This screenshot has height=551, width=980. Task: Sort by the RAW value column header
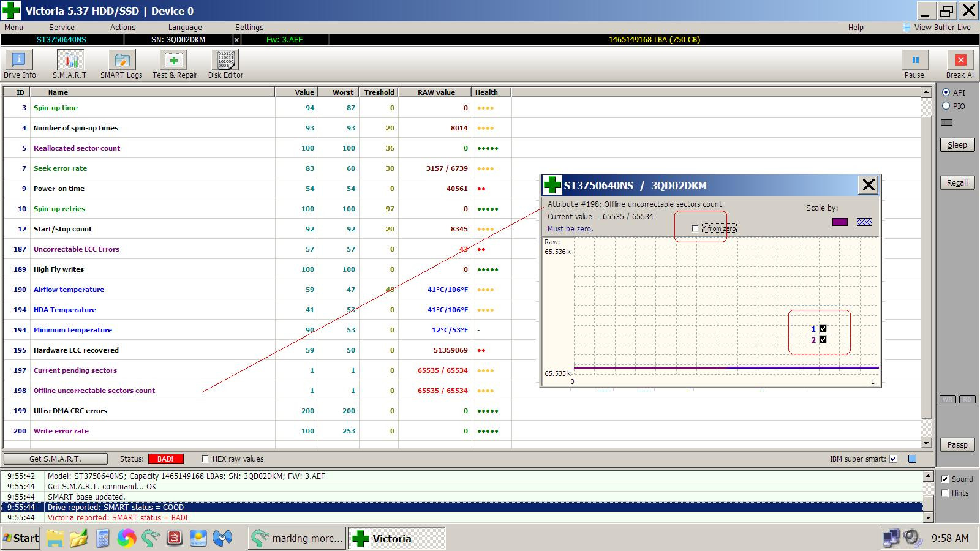click(435, 92)
